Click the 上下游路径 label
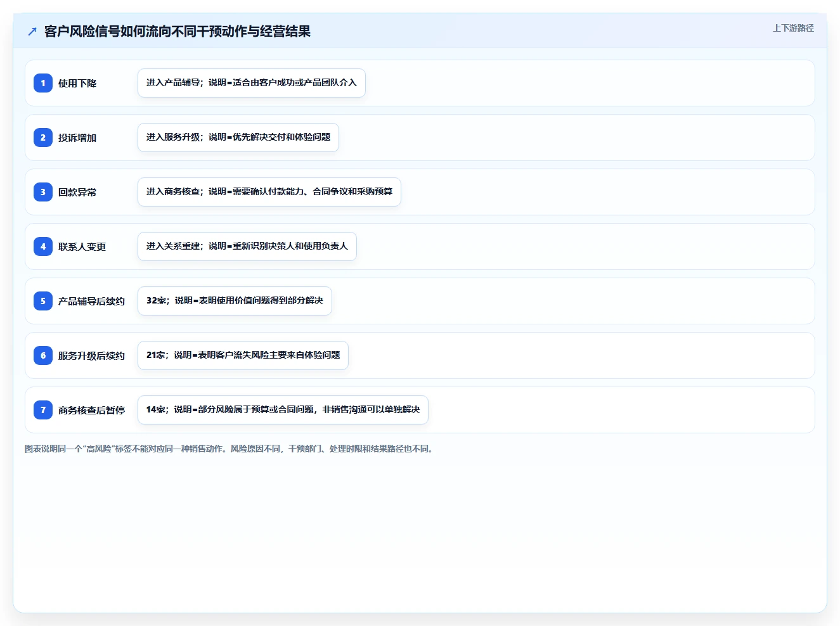 [793, 28]
